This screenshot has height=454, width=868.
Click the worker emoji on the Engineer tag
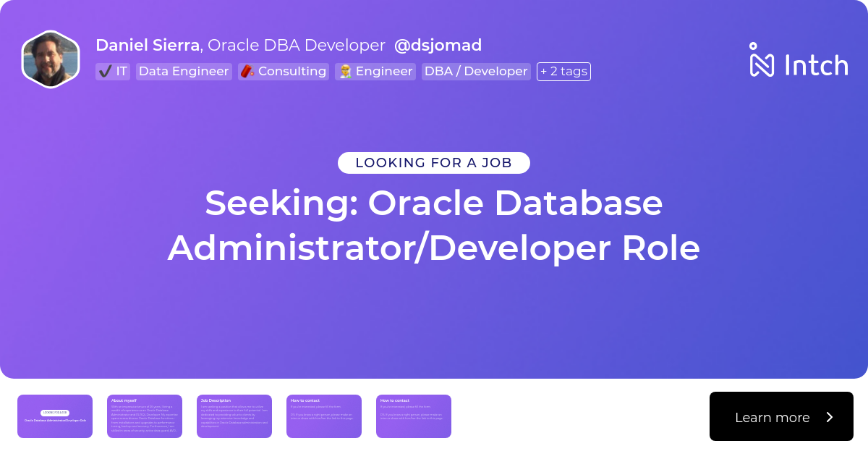tap(346, 71)
